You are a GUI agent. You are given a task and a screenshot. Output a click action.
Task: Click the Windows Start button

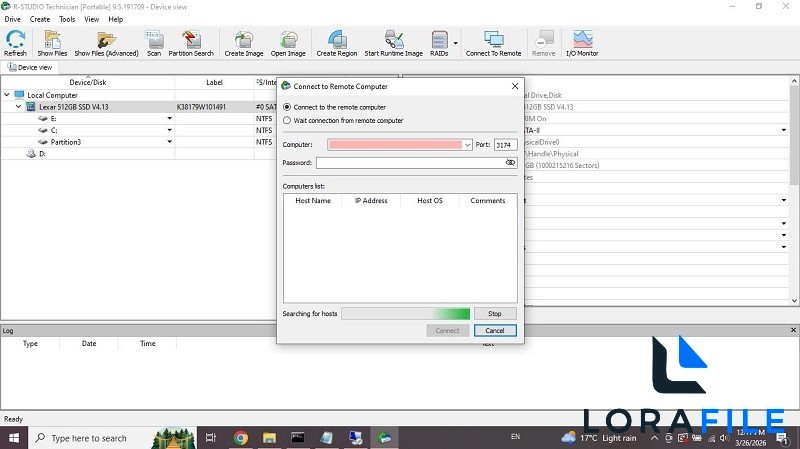pyautogui.click(x=14, y=438)
